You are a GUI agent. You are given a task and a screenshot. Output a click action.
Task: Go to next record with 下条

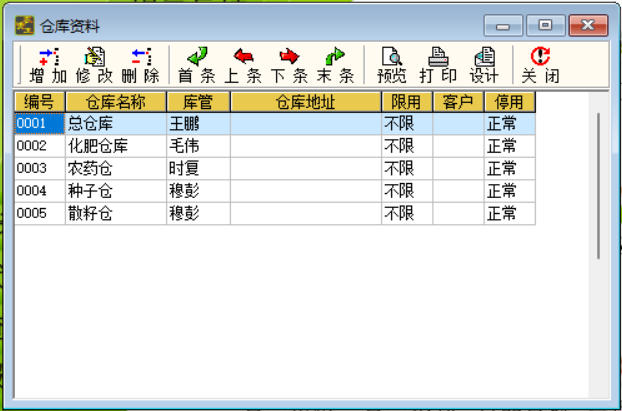click(289, 65)
